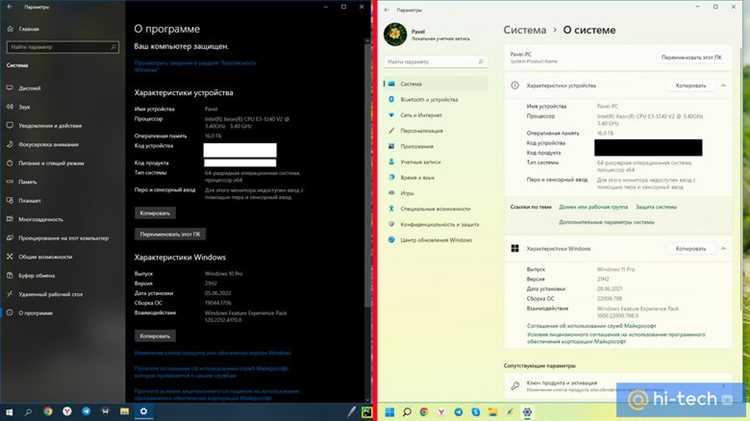Open File Explorer on the Windows 11 taskbar
Image resolution: width=750 pixels, height=421 pixels.
click(492, 412)
